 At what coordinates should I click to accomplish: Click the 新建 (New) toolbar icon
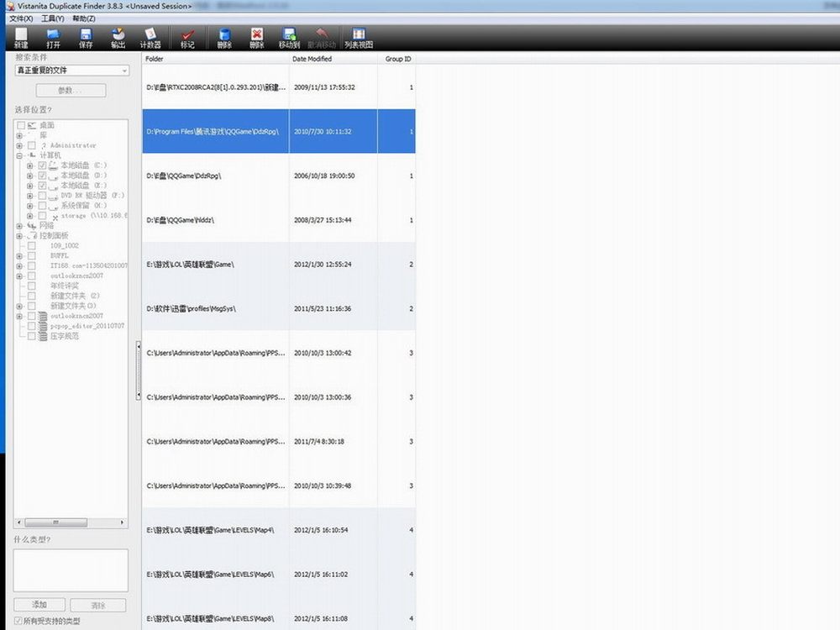click(x=21, y=38)
